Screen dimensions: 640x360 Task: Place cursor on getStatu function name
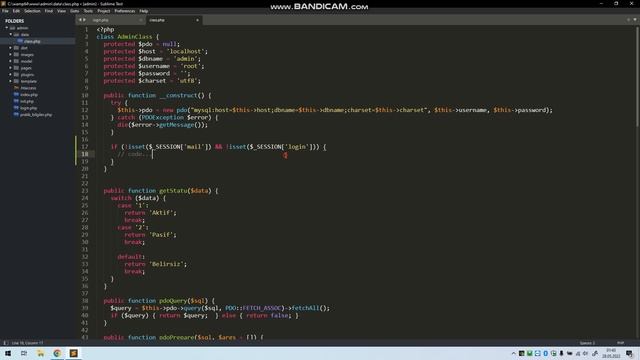point(173,191)
